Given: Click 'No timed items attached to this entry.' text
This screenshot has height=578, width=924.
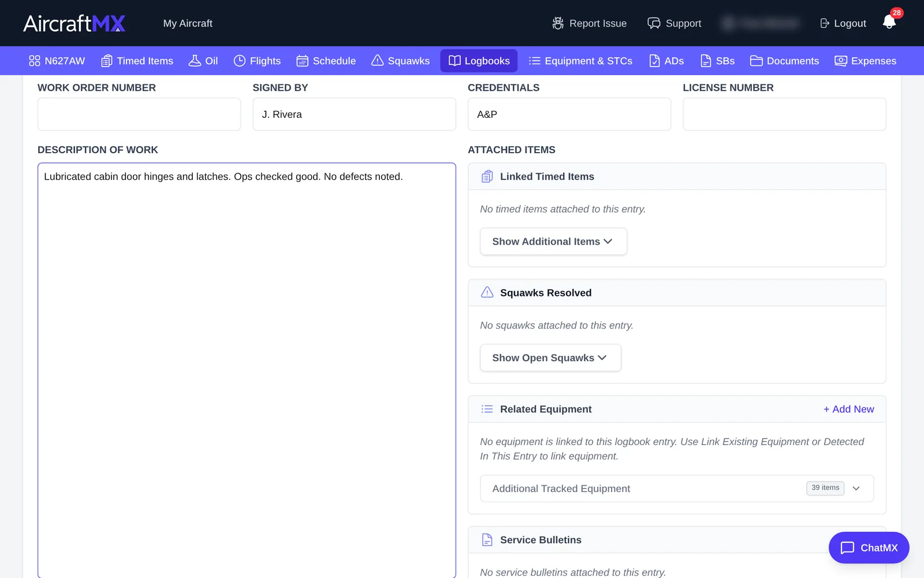Looking at the screenshot, I should (562, 209).
